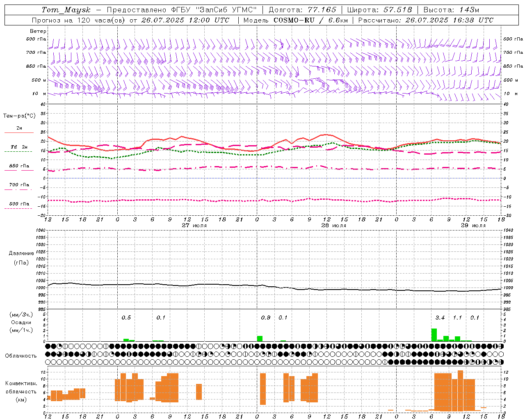This screenshot has height=420, width=525.
Task: Select the elevation text Высота: 143м
Action: pos(451,10)
